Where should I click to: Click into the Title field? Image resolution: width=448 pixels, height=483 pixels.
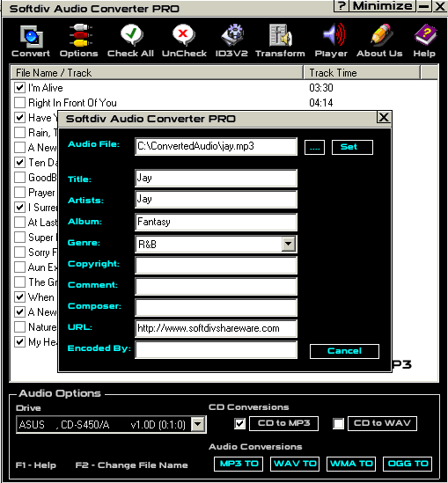216,178
